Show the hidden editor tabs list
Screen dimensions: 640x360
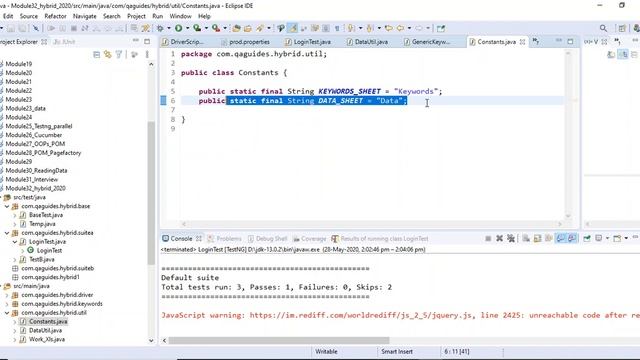(536, 42)
